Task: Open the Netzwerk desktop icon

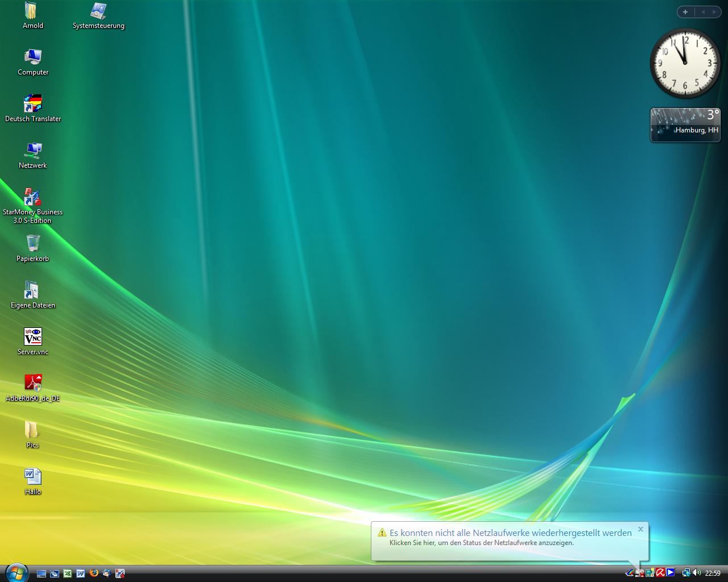Action: tap(33, 156)
